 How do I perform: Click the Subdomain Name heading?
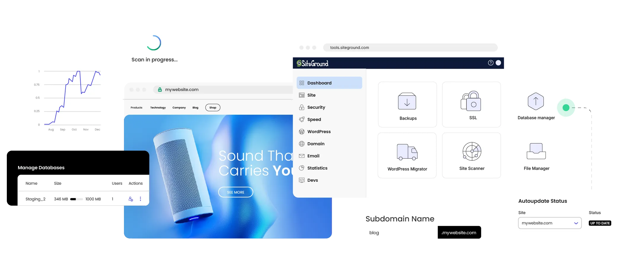(x=400, y=219)
